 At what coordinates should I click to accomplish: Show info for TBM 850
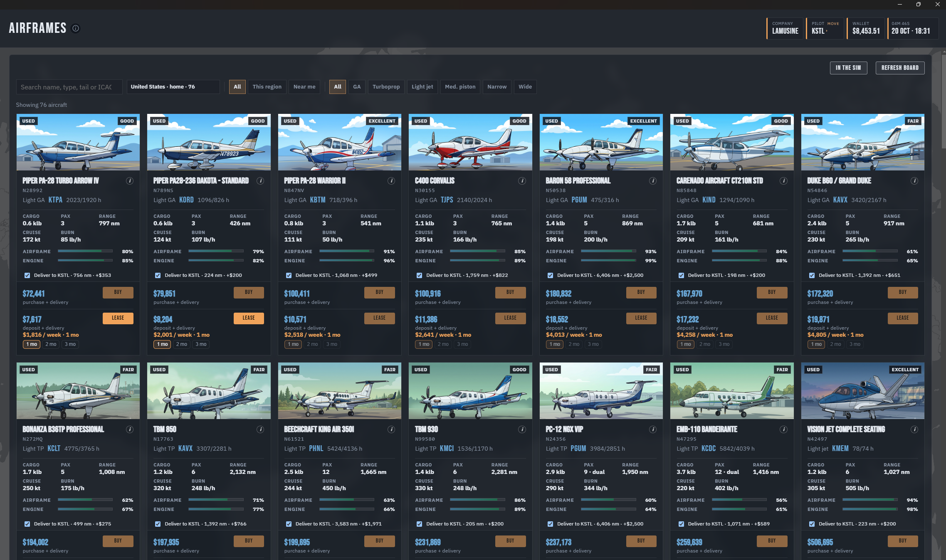coord(260,429)
